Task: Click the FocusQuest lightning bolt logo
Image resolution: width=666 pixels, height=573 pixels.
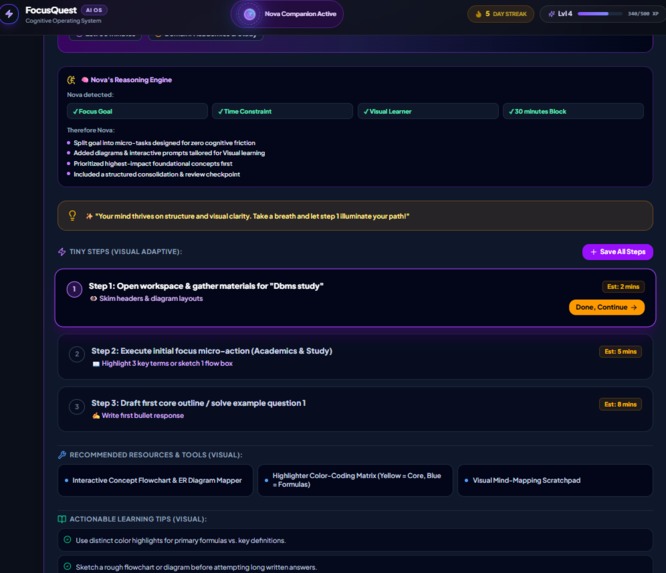Action: 9,14
